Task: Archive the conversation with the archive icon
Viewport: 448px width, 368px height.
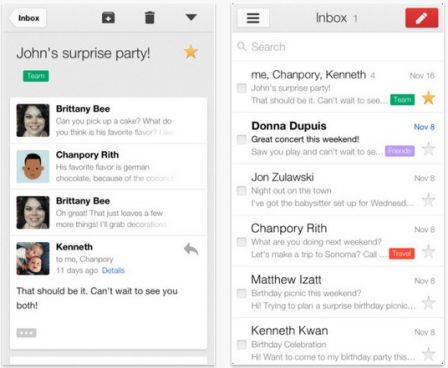Action: 108,17
